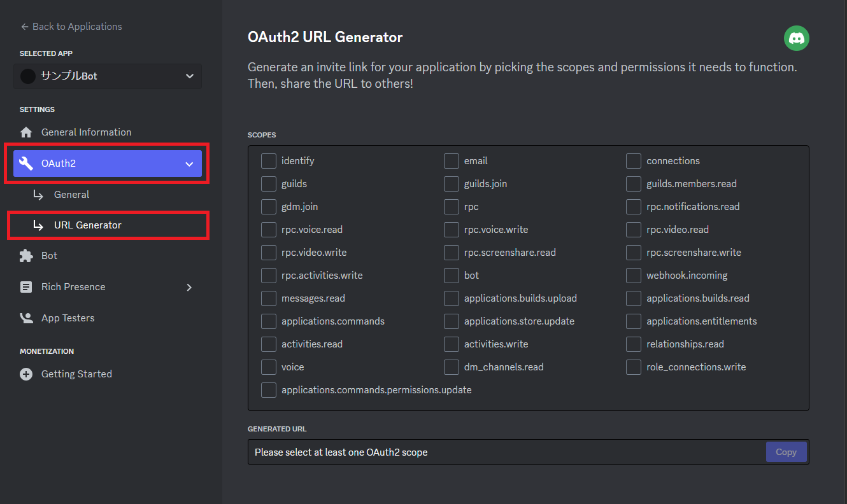The width and height of the screenshot is (847, 504).
Task: Toggle the connections scope checkbox
Action: (x=634, y=161)
